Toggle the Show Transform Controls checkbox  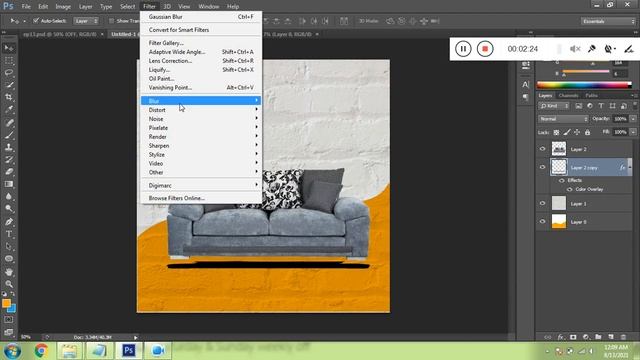111,20
